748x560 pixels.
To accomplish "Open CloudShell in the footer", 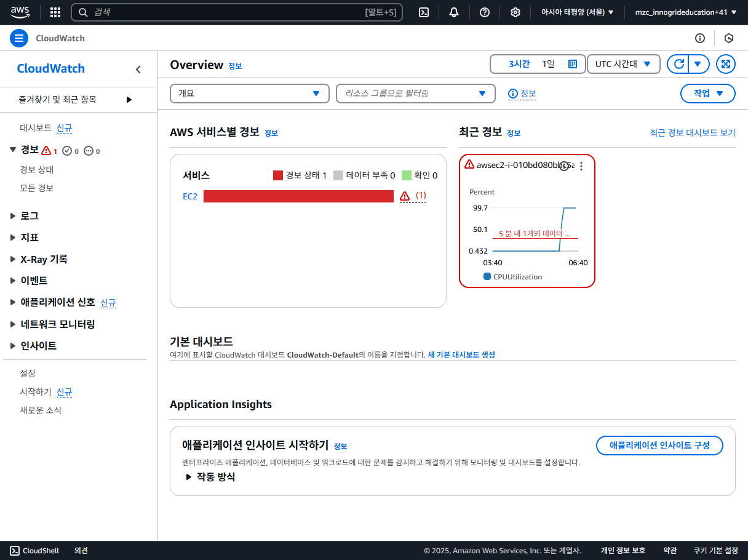I will coord(35,551).
